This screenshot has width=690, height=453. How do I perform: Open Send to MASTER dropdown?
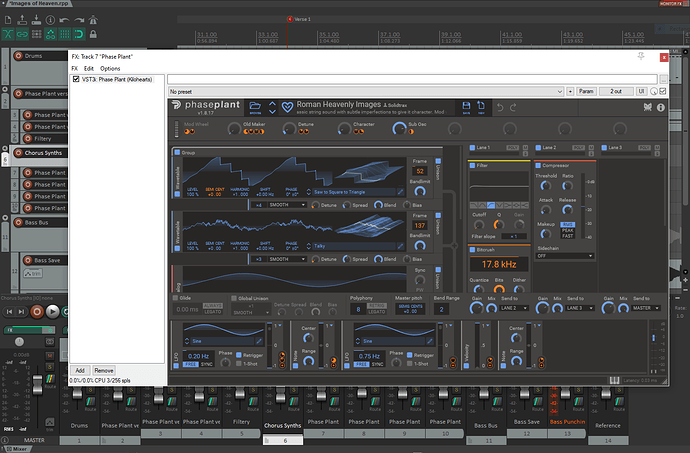[646, 308]
